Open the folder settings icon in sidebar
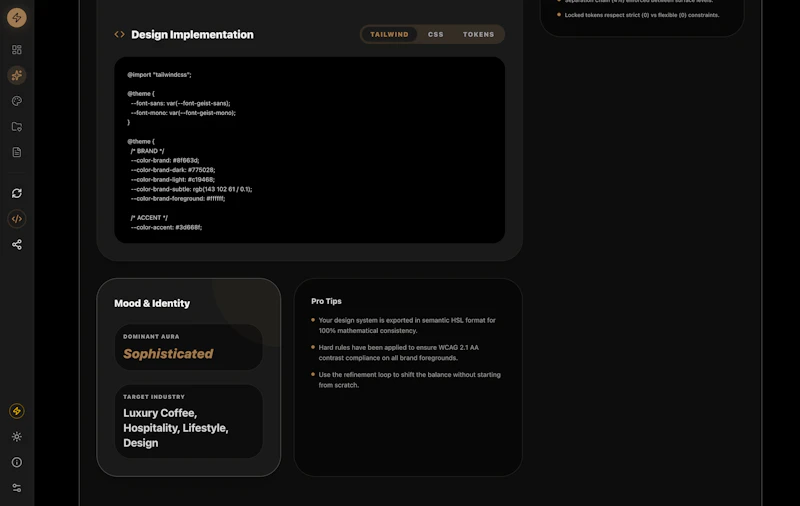 [x=17, y=126]
